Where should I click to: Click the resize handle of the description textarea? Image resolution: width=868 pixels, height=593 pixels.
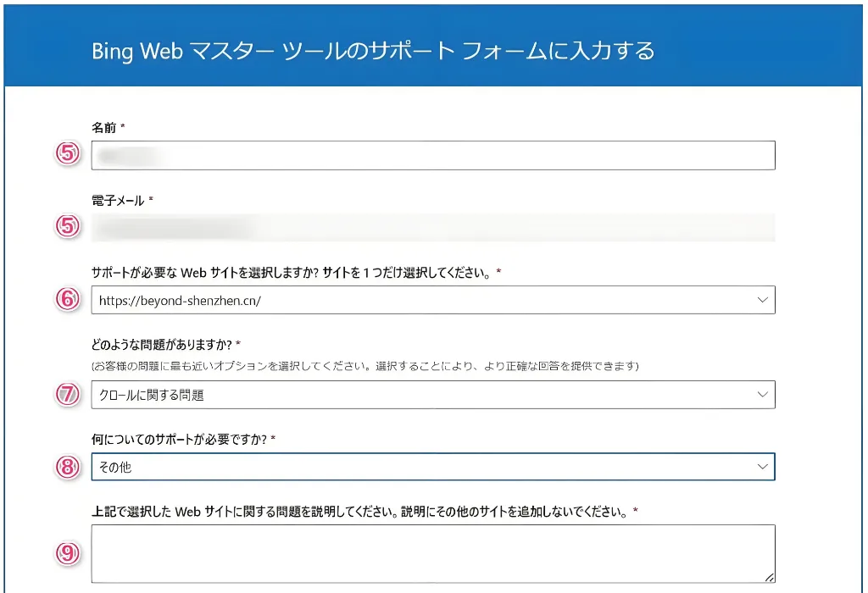[769, 577]
